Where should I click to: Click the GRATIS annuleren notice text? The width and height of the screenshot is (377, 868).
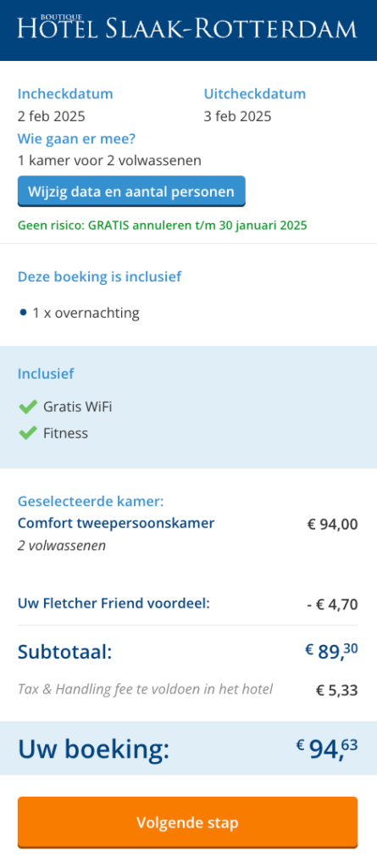click(x=162, y=225)
